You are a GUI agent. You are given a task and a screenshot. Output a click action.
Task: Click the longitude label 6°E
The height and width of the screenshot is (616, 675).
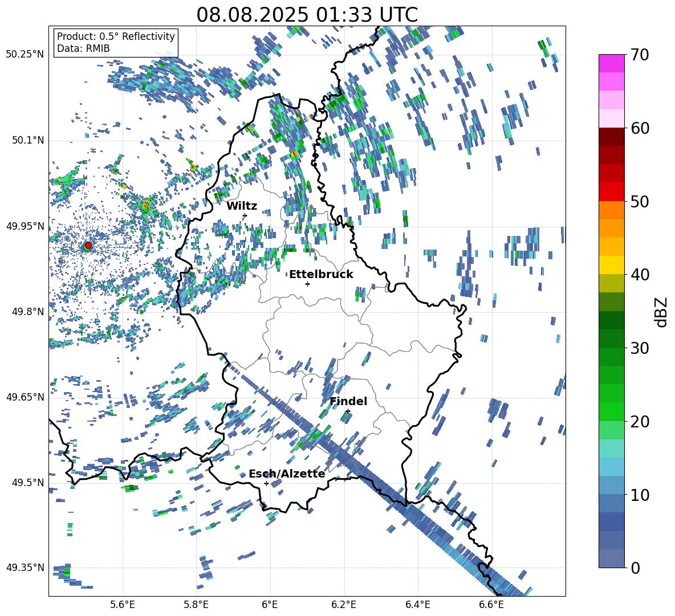pos(270,605)
